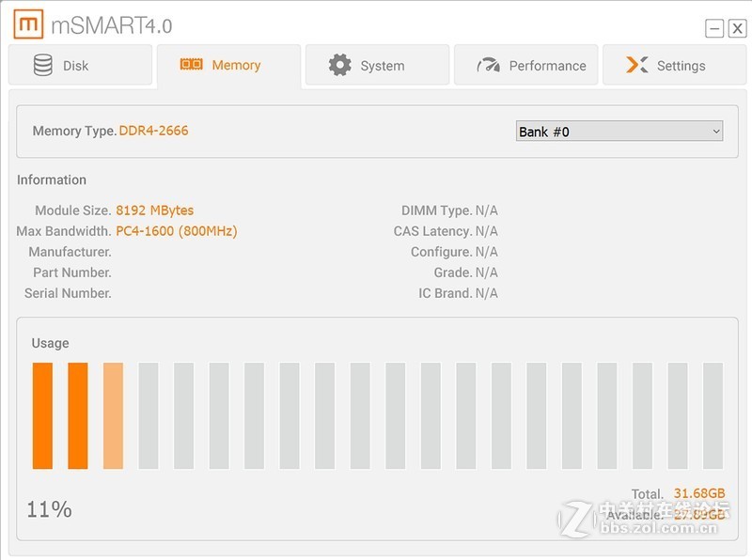Click the System gear icon
The image size is (752, 560).
coord(339,65)
